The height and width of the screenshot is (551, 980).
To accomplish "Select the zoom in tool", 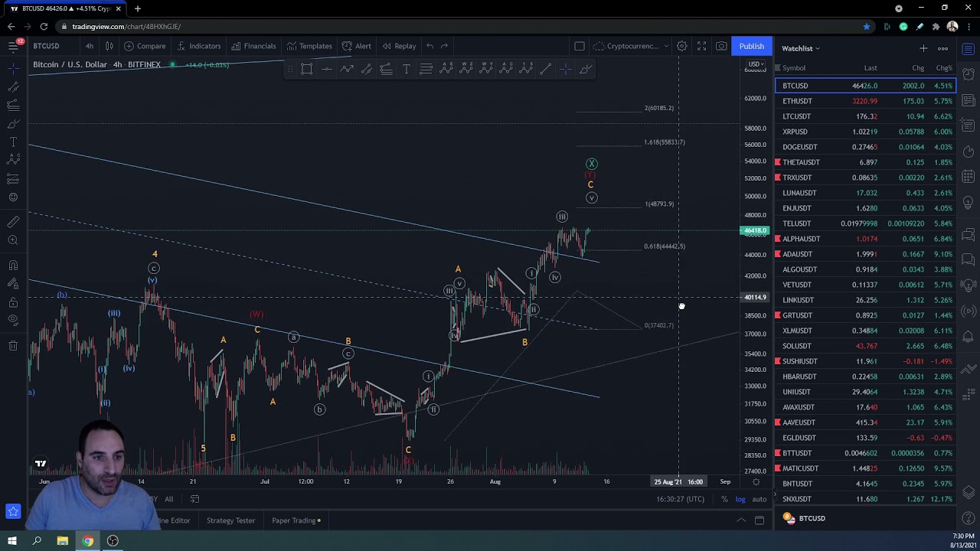I will 13,240.
